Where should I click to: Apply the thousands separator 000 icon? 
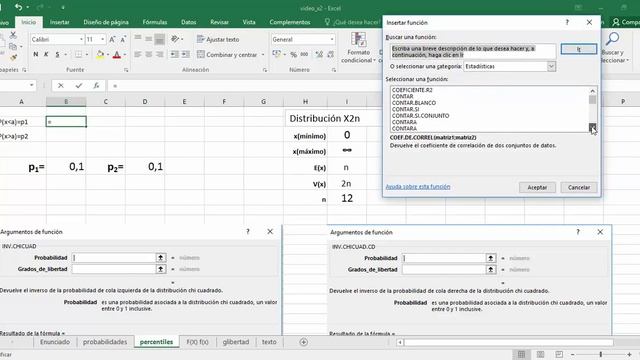click(304, 54)
